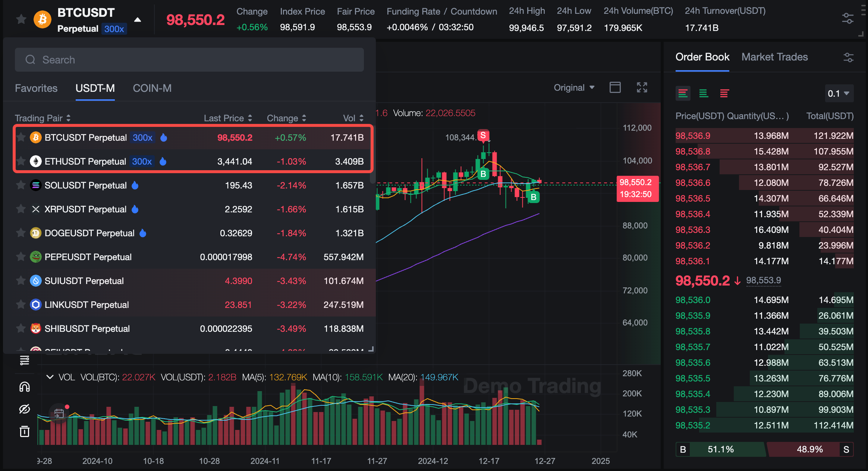This screenshot has height=471, width=868.
Task: Switch to the COIN-M tab
Action: coord(152,88)
